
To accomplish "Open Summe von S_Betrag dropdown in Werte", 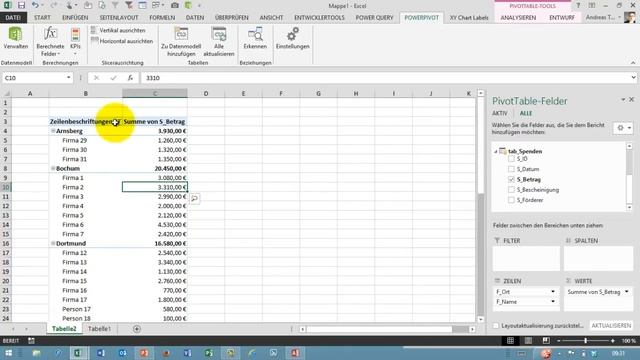I will pos(627,292).
